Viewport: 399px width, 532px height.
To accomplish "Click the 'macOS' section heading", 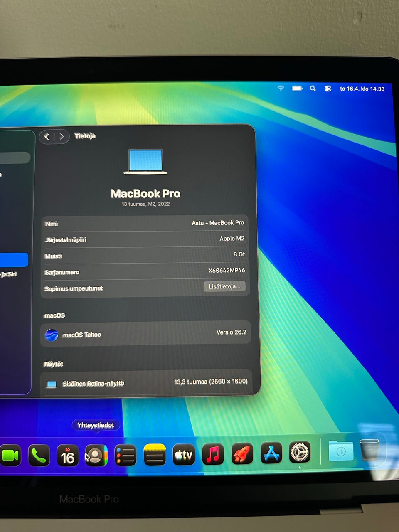I will tap(54, 315).
